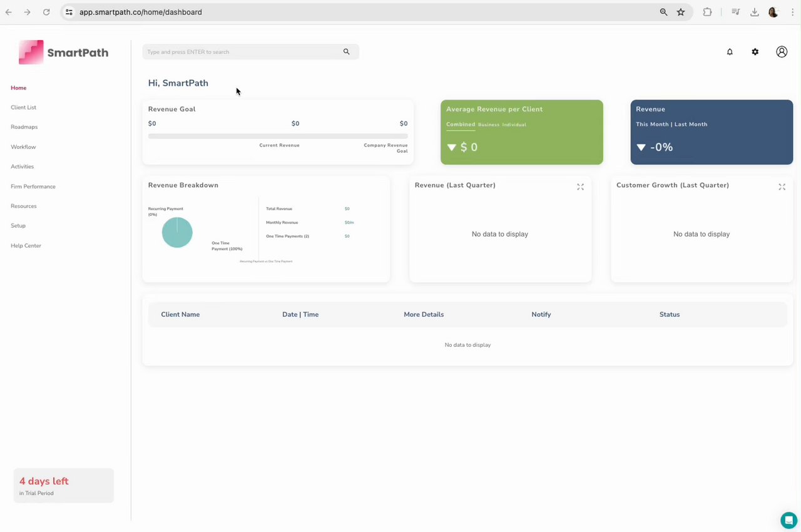Click the Current Revenue label

(x=280, y=145)
